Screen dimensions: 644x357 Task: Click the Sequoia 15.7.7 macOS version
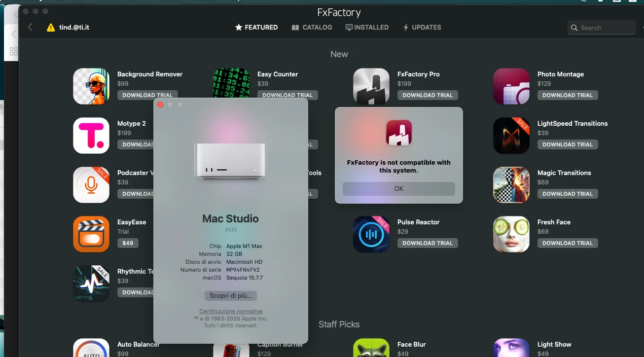245,278
